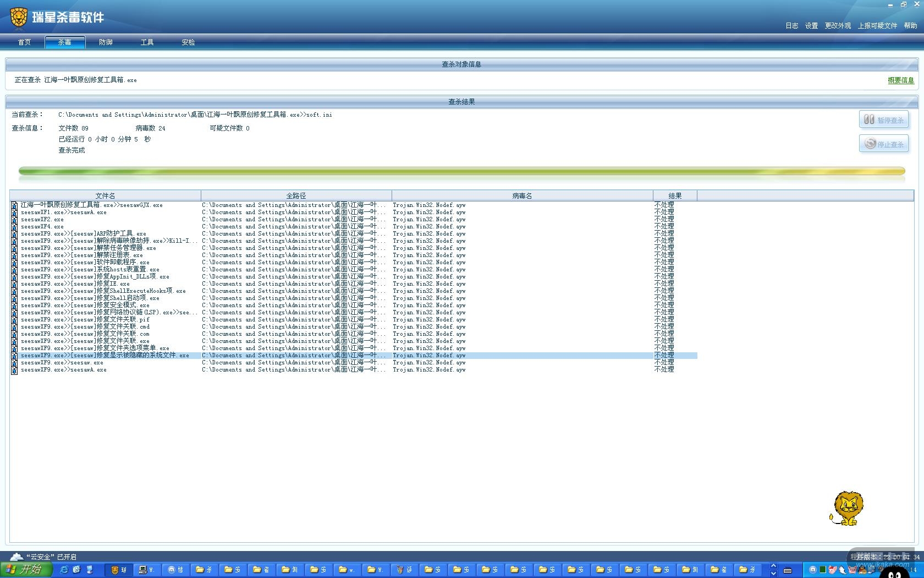
Task: Select the 解禁注册表.exe row
Action: tap(354, 255)
